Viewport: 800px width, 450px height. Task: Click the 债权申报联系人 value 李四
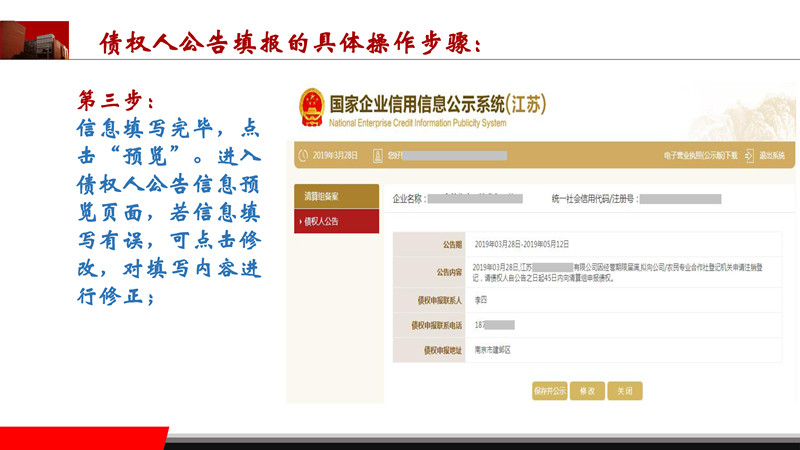(481, 300)
